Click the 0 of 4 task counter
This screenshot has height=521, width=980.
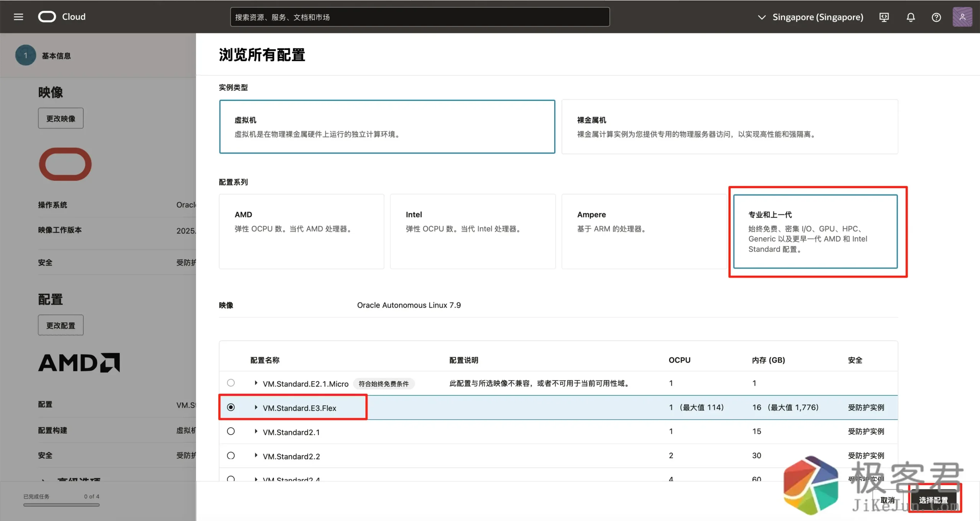(91, 497)
